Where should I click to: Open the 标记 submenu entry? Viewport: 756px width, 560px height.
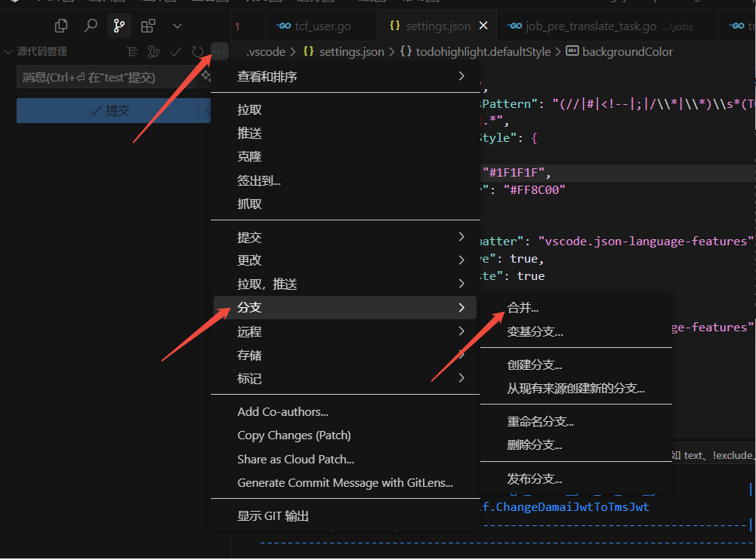tap(345, 378)
